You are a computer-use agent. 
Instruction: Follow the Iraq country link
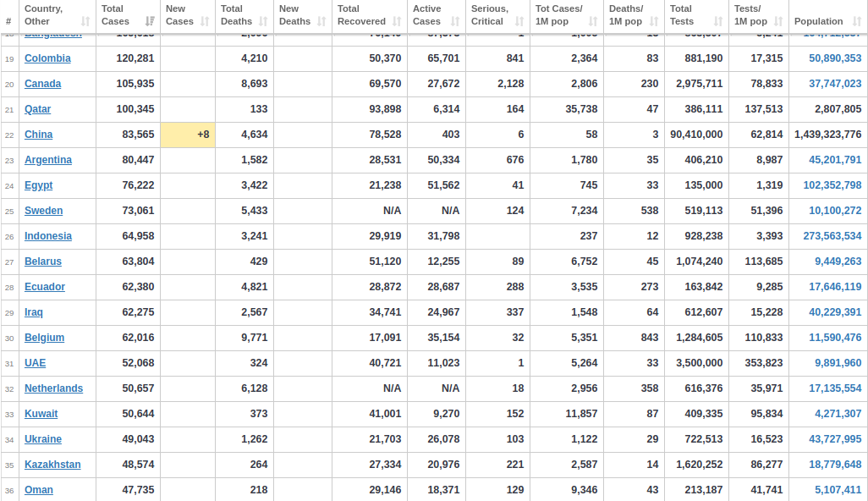click(34, 312)
